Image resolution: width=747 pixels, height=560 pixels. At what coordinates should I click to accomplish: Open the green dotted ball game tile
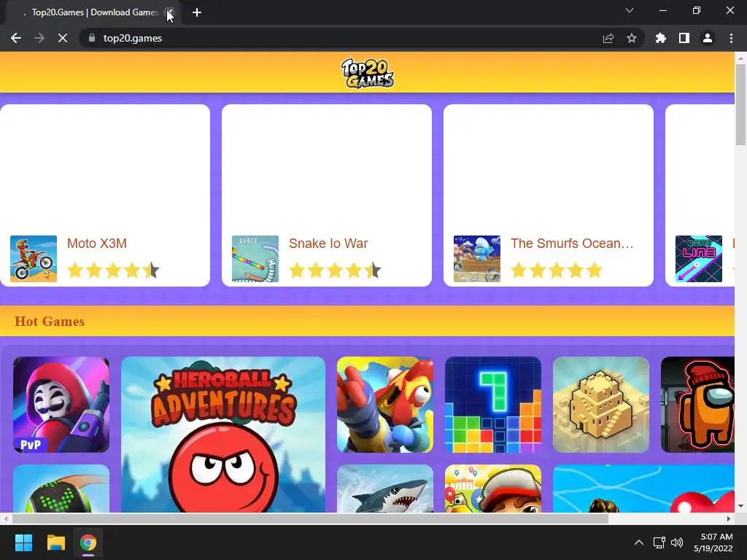click(61, 489)
